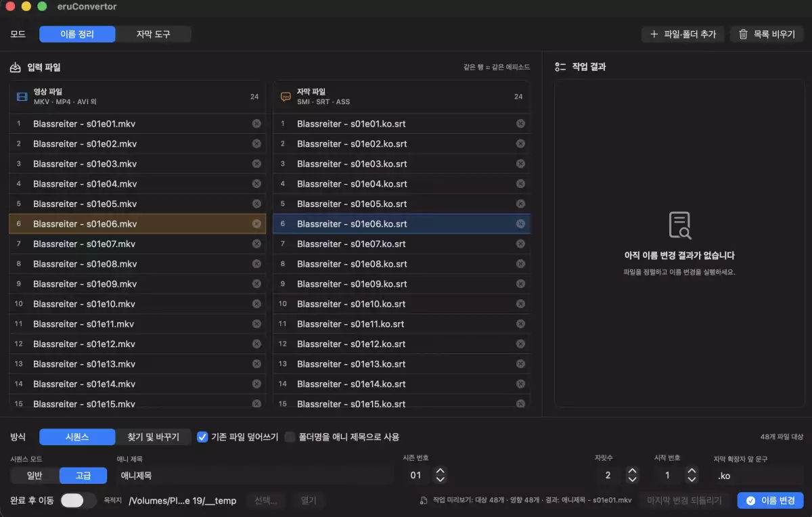Focus the 시즌 번호 value field
The height and width of the screenshot is (517, 812).
417,476
